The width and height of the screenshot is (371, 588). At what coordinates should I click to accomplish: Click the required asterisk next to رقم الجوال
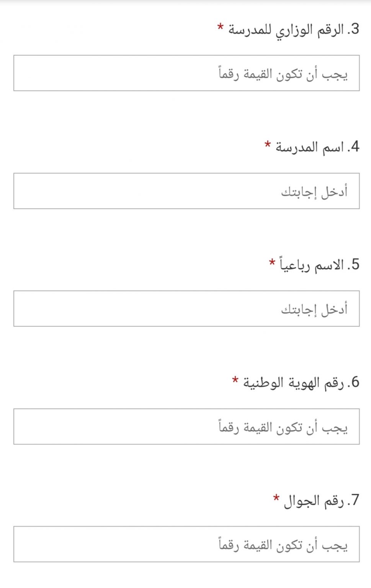[276, 498]
